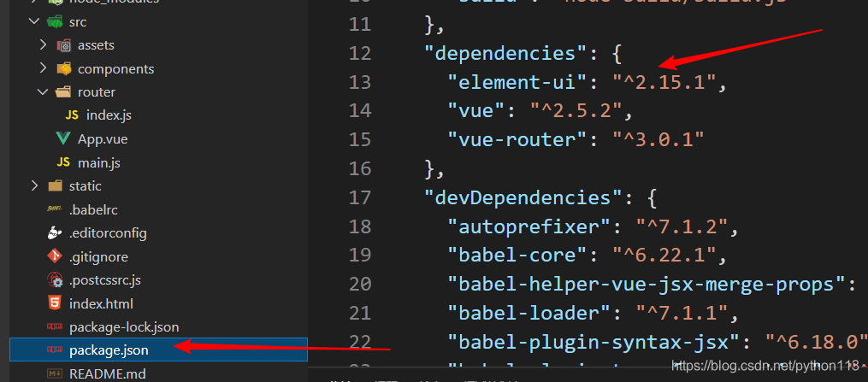The height and width of the screenshot is (382, 868).
Task: Click the "^6.22.1" version value
Action: pyautogui.click(x=664, y=255)
